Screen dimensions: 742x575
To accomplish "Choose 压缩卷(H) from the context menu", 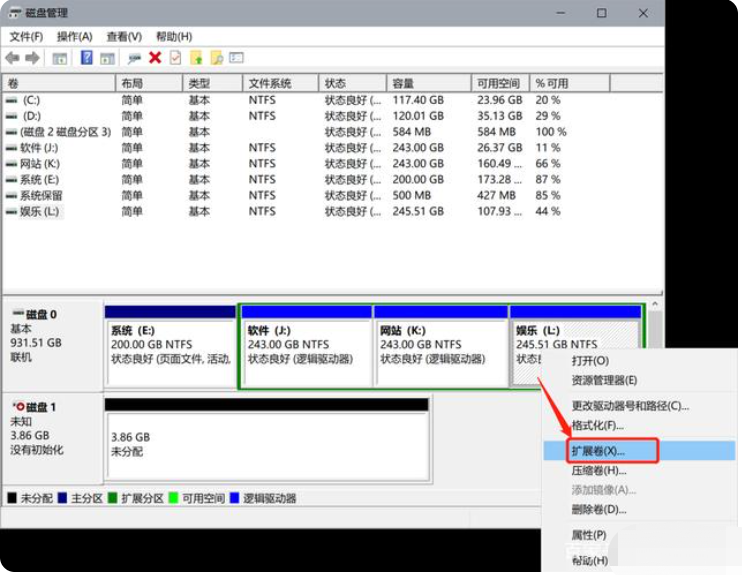I will 598,470.
